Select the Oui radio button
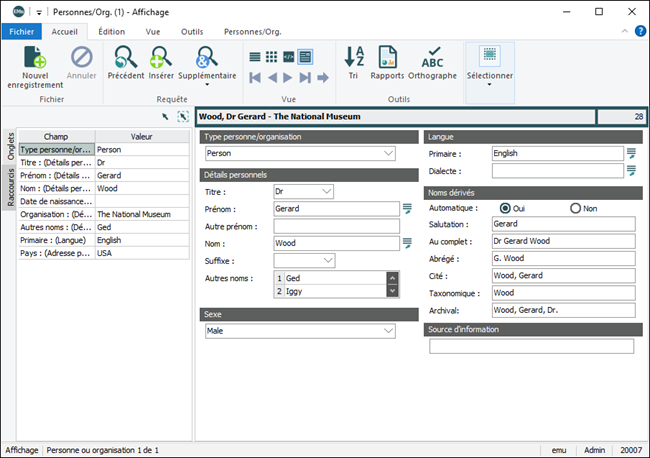650x458 pixels. click(505, 208)
